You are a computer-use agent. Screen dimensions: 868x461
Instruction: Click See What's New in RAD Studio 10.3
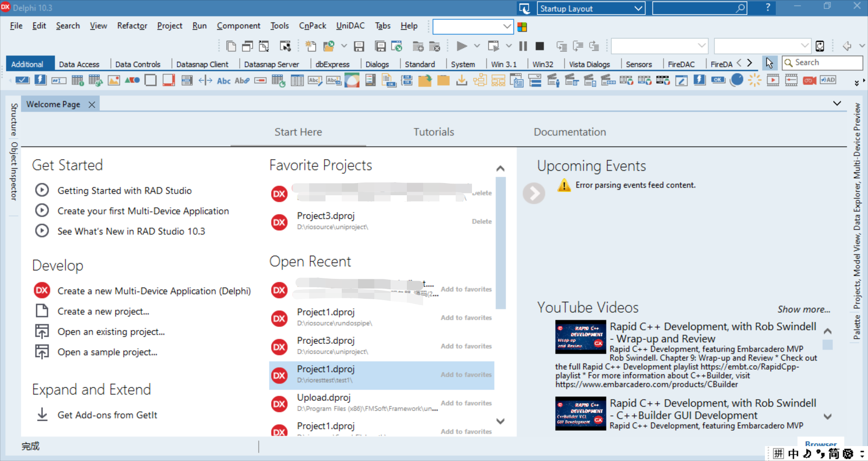(x=131, y=231)
